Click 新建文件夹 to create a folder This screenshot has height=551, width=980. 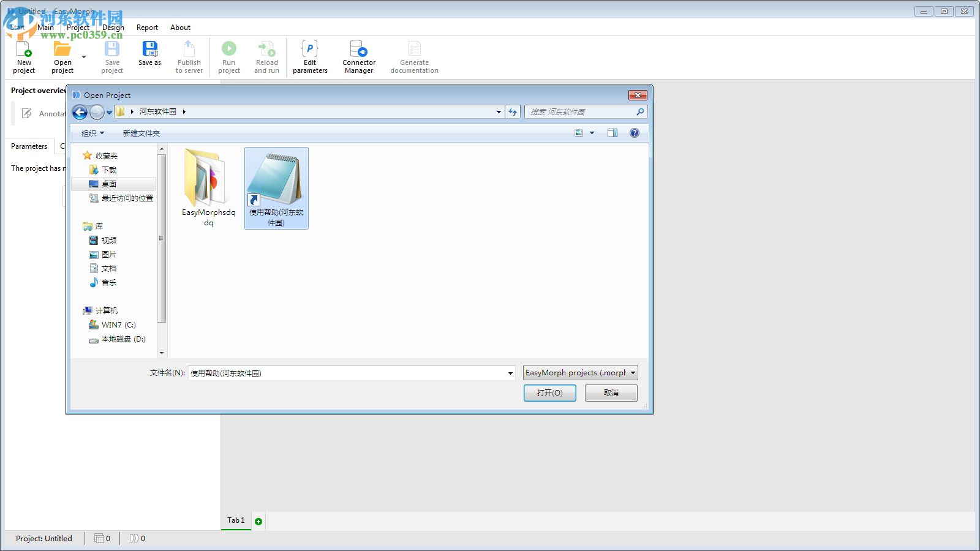(x=140, y=133)
